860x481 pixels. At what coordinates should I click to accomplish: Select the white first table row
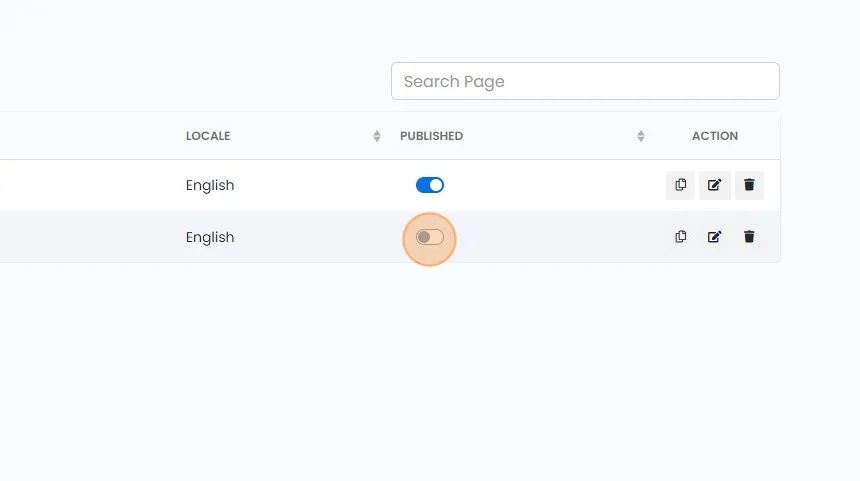(x=390, y=185)
